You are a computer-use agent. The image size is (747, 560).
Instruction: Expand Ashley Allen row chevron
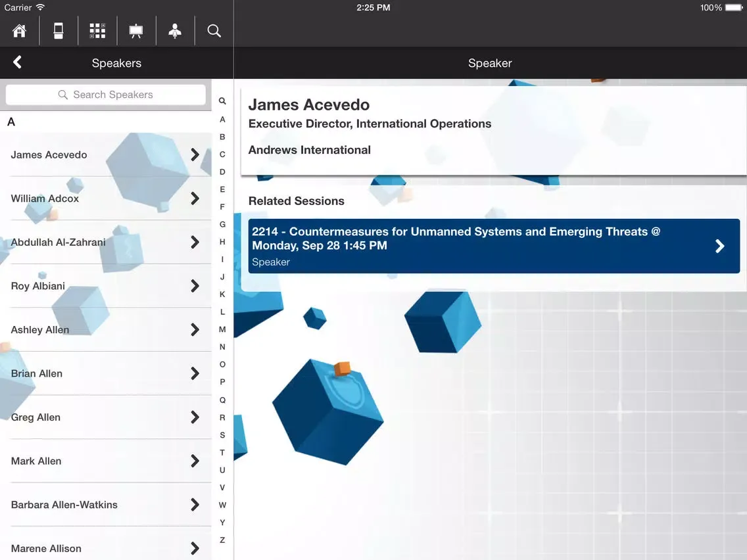click(x=195, y=329)
